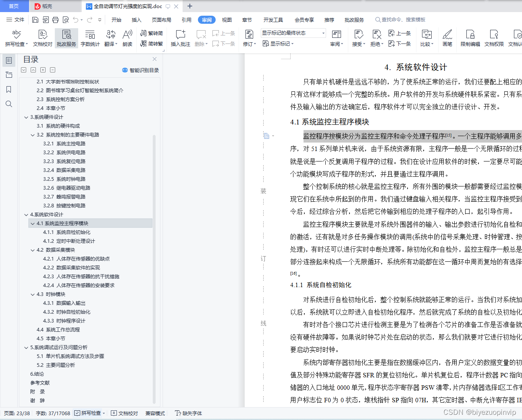Switch to the 插入 ribbon tab
Image resolution: width=522 pixels, height=420 pixels.
click(137, 20)
